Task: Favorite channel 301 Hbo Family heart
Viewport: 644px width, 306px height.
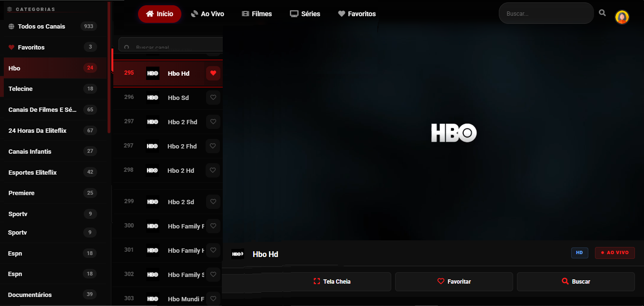Action: coord(213,250)
